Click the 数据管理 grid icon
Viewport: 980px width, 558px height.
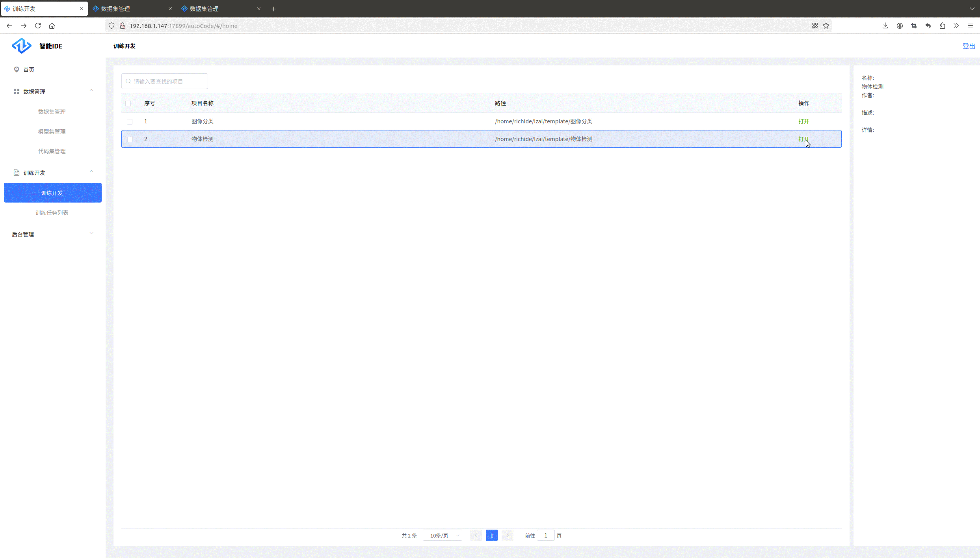pos(17,91)
